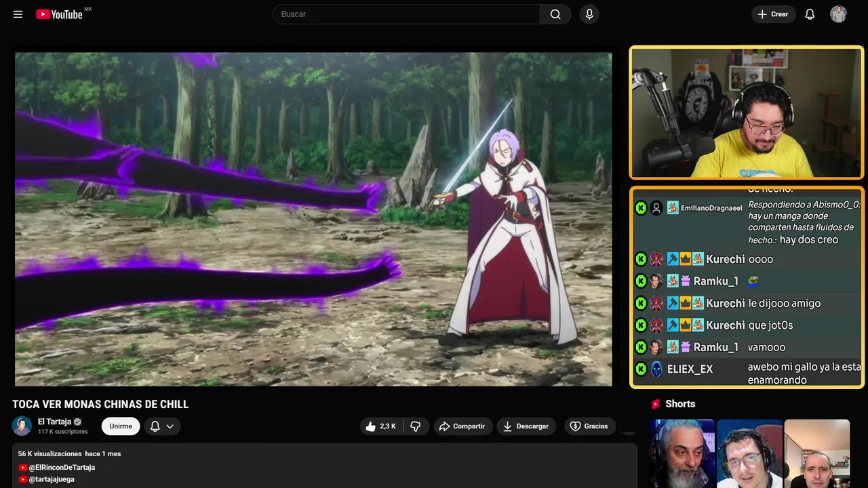The image size is (868, 488).
Task: Start voice search with microphone icon
Action: coord(589,14)
